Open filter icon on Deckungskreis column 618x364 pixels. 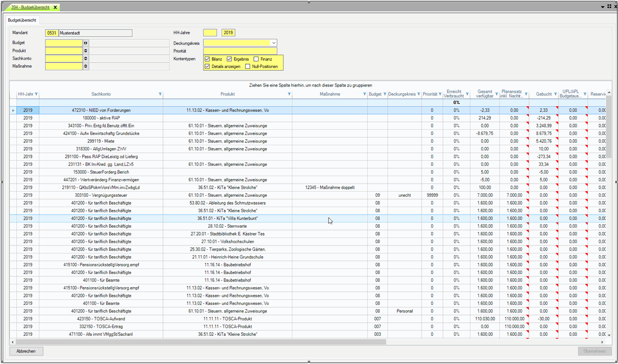(x=418, y=94)
